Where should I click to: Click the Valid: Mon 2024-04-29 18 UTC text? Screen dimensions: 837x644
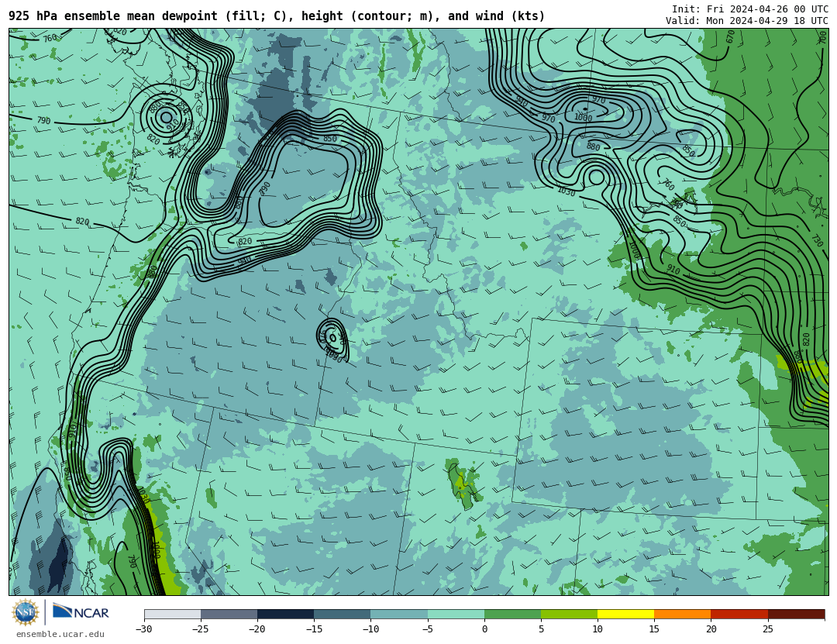[747, 21]
